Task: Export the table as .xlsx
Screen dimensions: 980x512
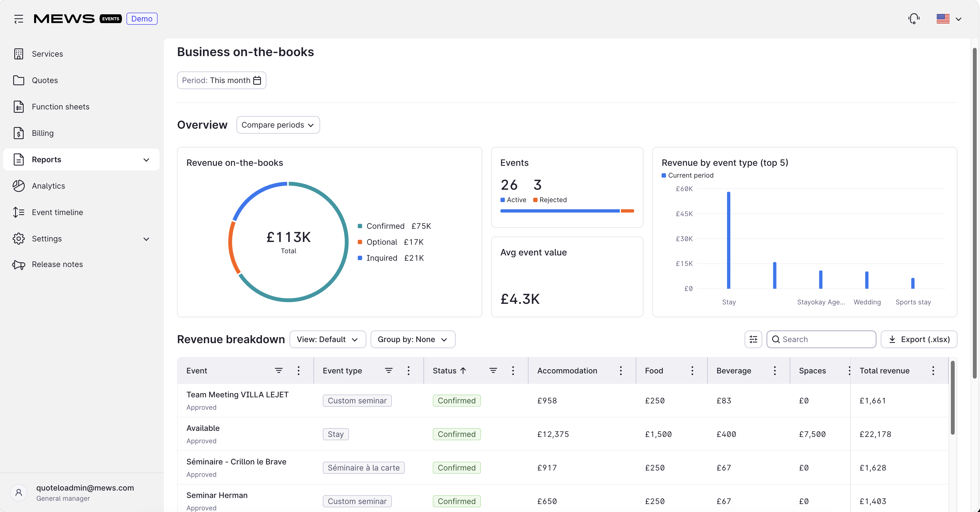Action: pyautogui.click(x=919, y=339)
